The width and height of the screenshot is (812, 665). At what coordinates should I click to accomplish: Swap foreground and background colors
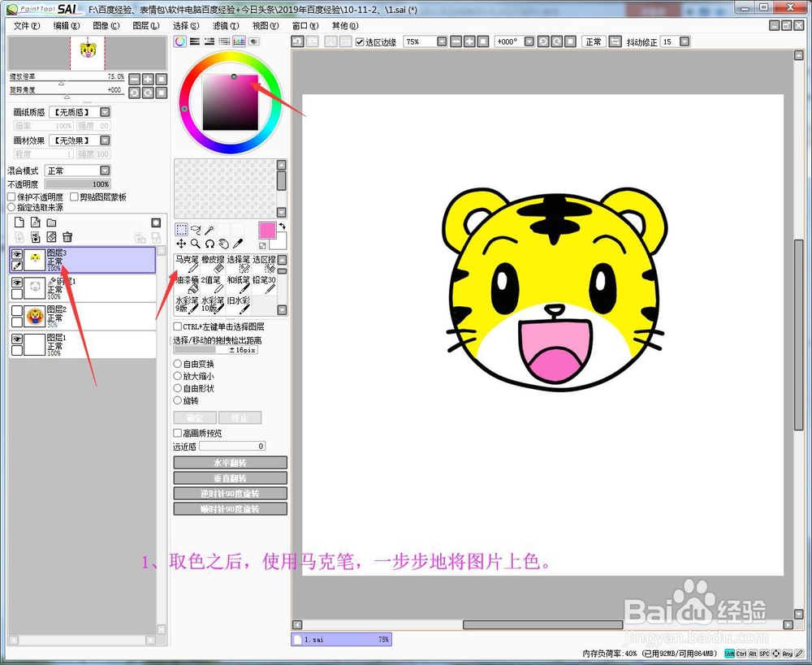pos(283,227)
